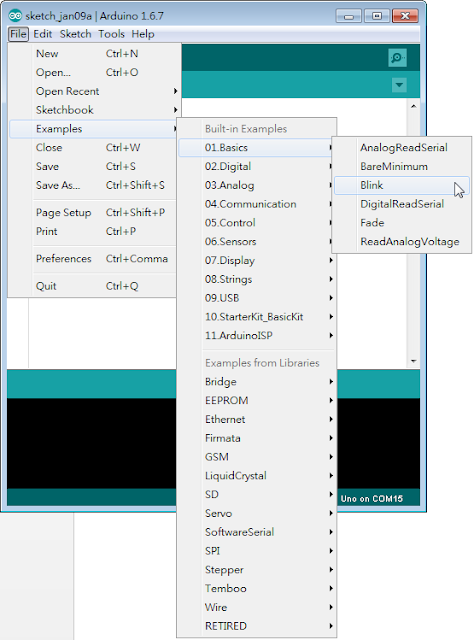474x640 pixels.
Task: Expand the 02.Digital examples submenu
Action: [256, 167]
